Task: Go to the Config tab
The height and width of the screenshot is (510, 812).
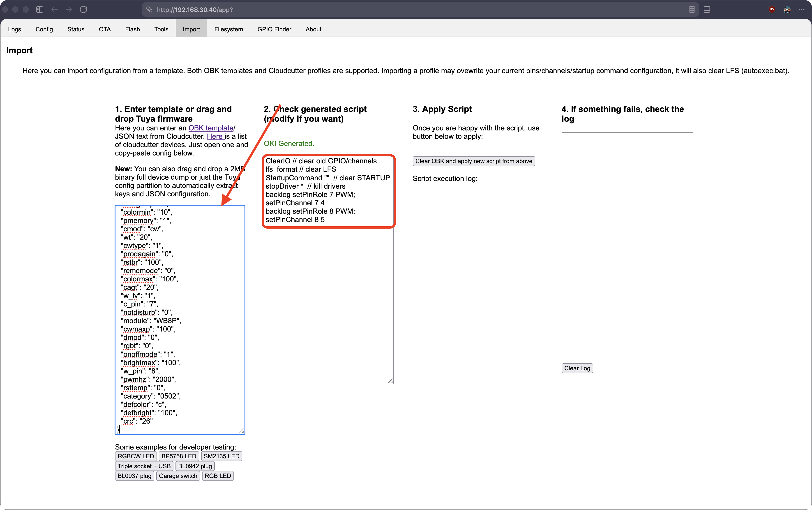Action: pyautogui.click(x=44, y=29)
